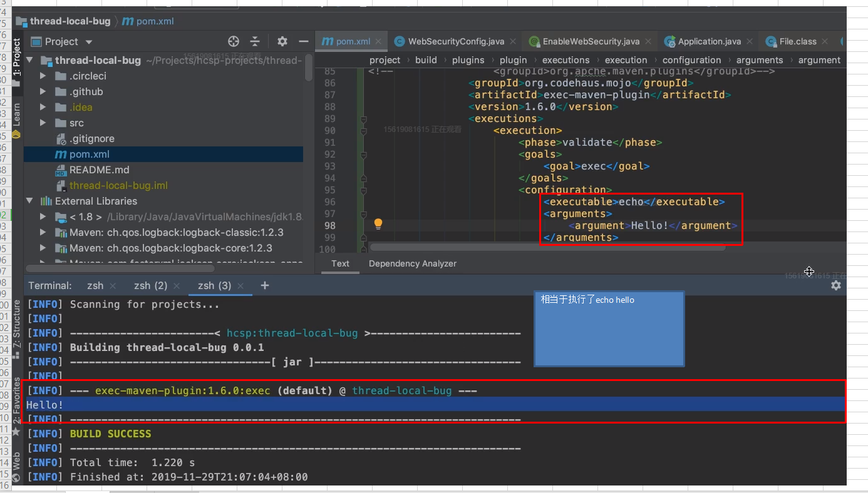The height and width of the screenshot is (493, 868).
Task: Open Terminal settings gear icon
Action: 835,285
